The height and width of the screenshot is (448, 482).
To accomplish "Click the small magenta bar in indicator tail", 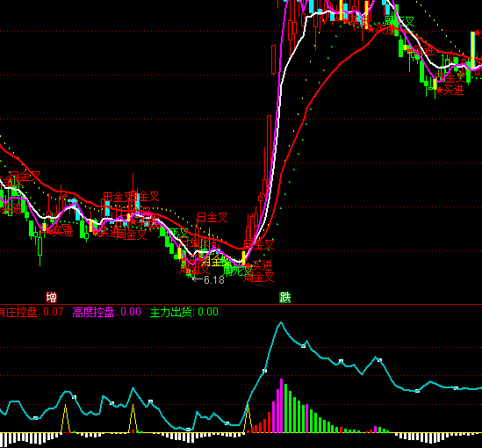I will pyautogui.click(x=376, y=430).
